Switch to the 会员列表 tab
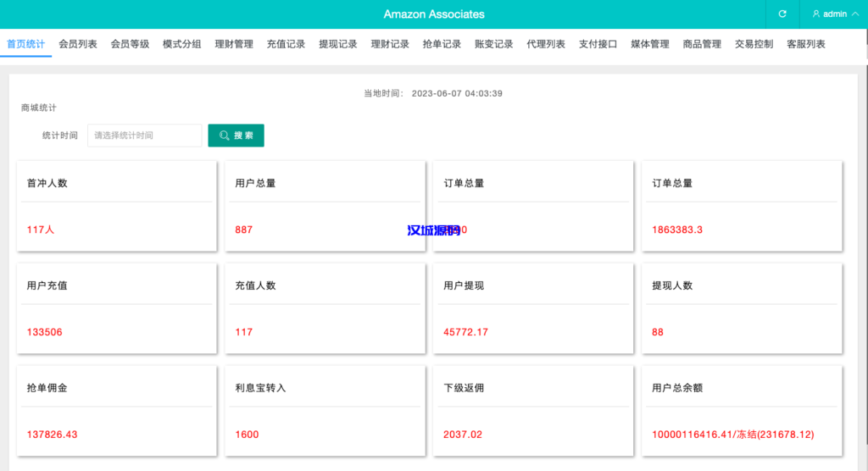The width and height of the screenshot is (868, 471). pos(78,44)
